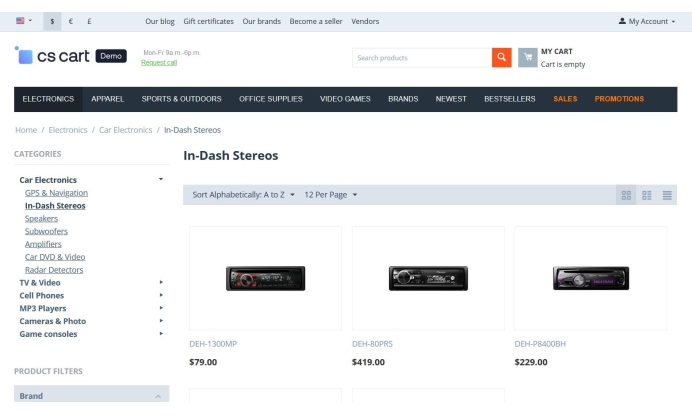Expand the Cell Phones category arrow
This screenshot has height=415, width=692.
[x=161, y=295]
